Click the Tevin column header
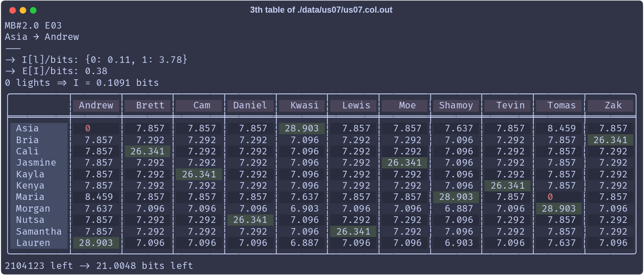The height and width of the screenshot is (275, 644). tap(510, 106)
